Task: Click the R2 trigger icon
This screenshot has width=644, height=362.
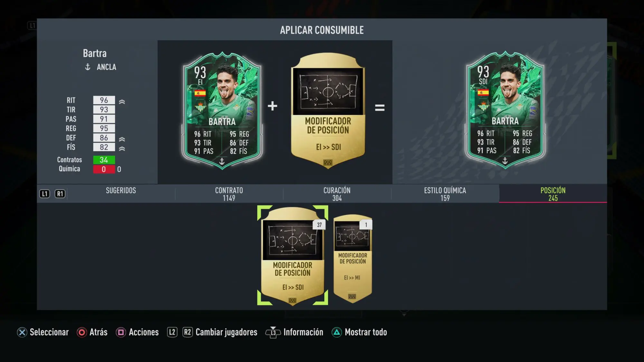Action: [187, 332]
